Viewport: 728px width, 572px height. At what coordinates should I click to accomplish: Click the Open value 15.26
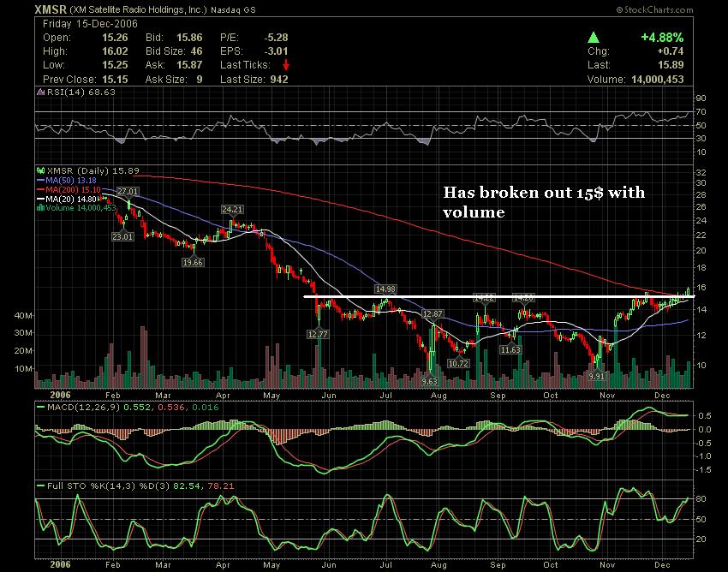115,38
